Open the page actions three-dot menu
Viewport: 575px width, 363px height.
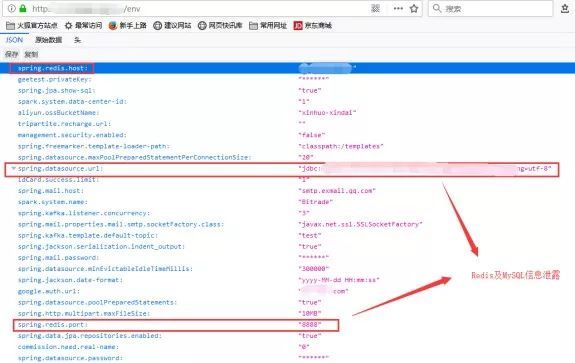(x=398, y=8)
